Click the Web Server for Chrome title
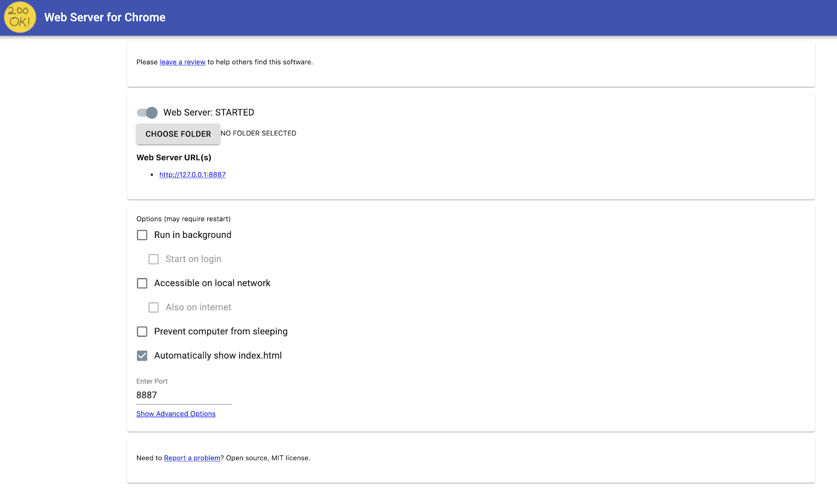The height and width of the screenshot is (504, 837). tap(105, 17)
